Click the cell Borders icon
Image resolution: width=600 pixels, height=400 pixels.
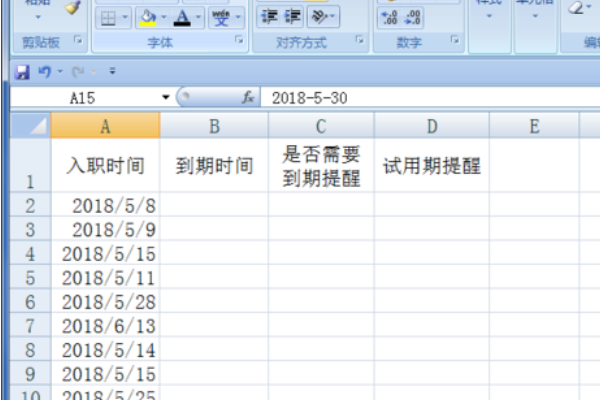click(x=108, y=18)
